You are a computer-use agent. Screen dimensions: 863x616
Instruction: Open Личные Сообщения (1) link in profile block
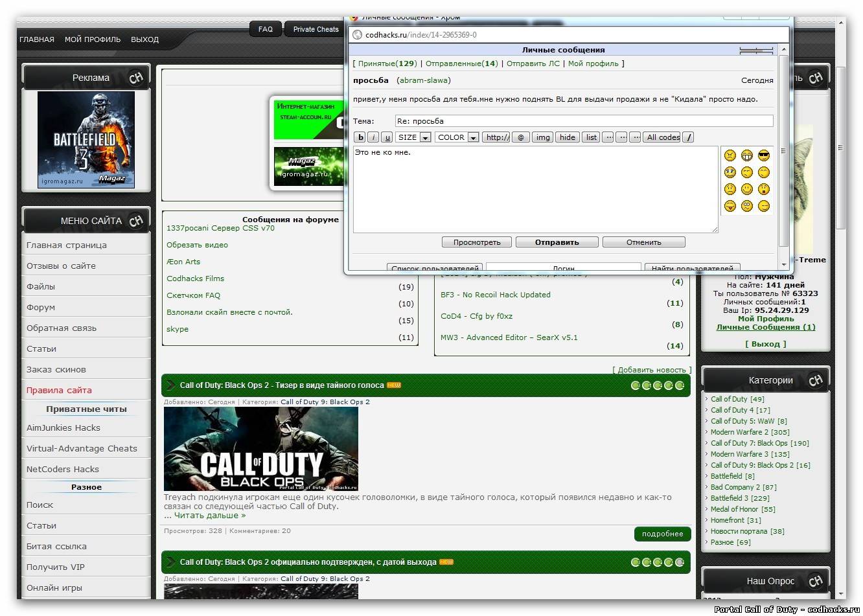(x=766, y=327)
